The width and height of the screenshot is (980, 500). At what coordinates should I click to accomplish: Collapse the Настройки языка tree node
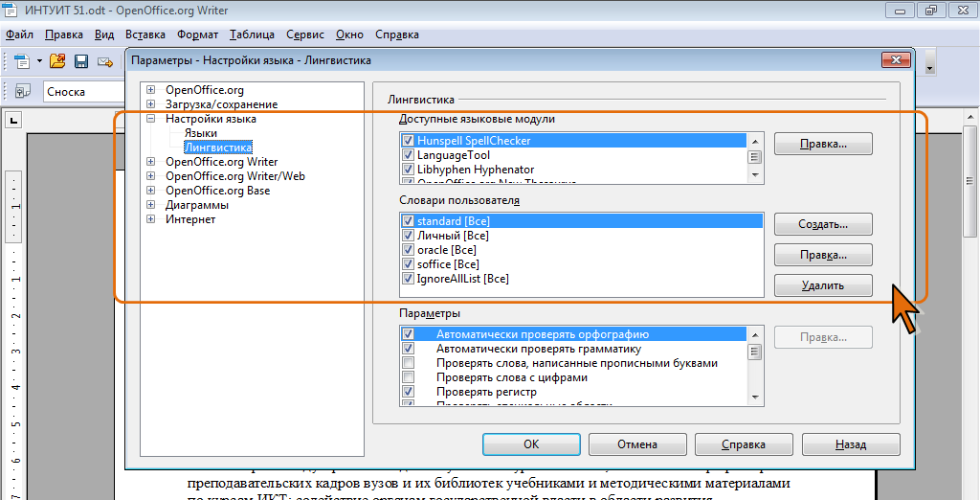pyautogui.click(x=151, y=119)
